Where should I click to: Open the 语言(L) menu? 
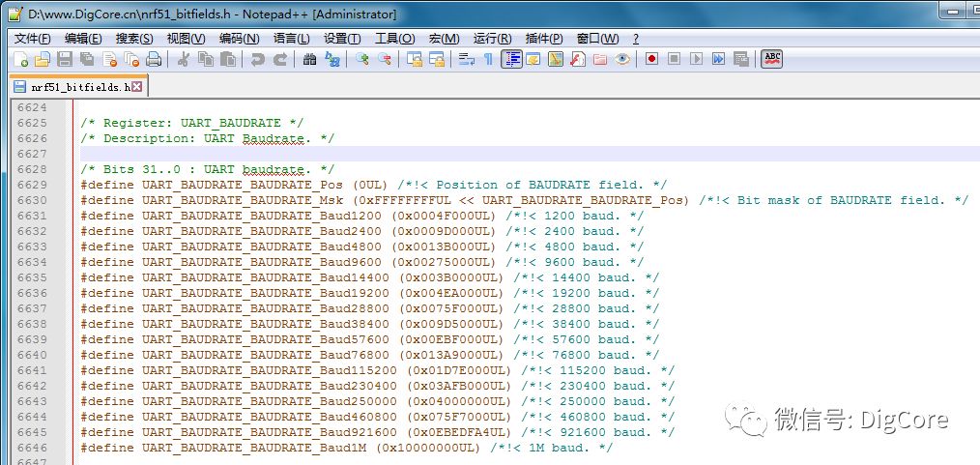tap(291, 39)
